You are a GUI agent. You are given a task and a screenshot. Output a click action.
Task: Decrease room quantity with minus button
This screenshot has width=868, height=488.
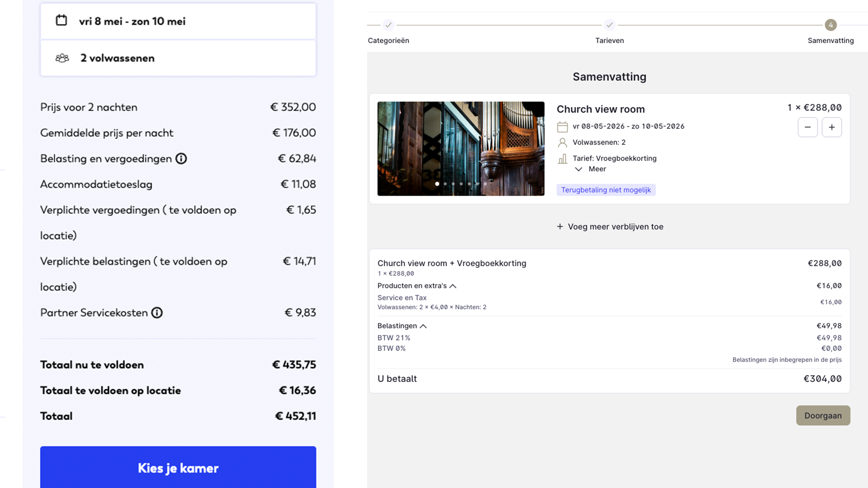(807, 127)
